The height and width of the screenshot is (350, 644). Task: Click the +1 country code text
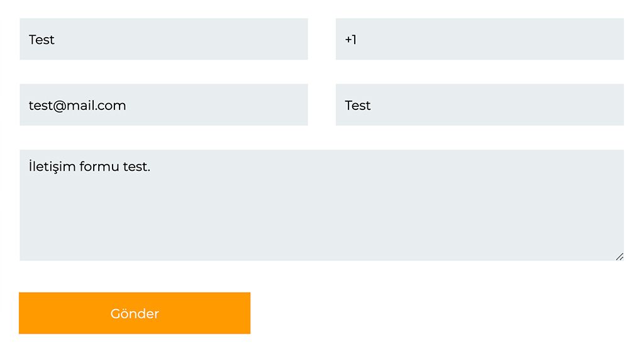350,40
